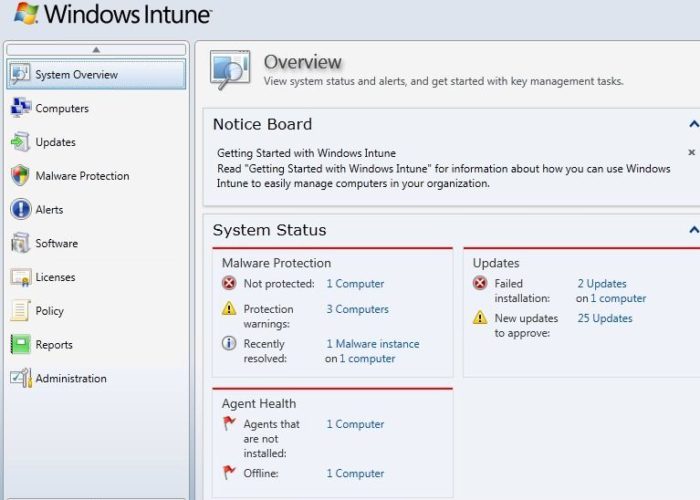Open the System Overview workspace

pos(96,74)
